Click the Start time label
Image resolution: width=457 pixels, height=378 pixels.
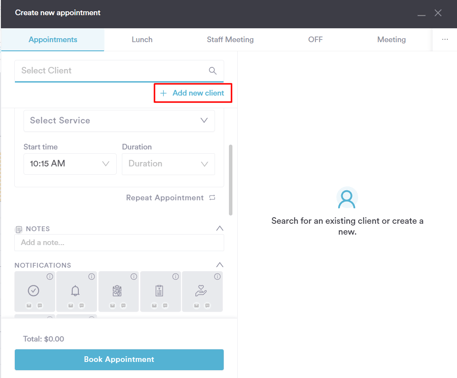(x=40, y=147)
